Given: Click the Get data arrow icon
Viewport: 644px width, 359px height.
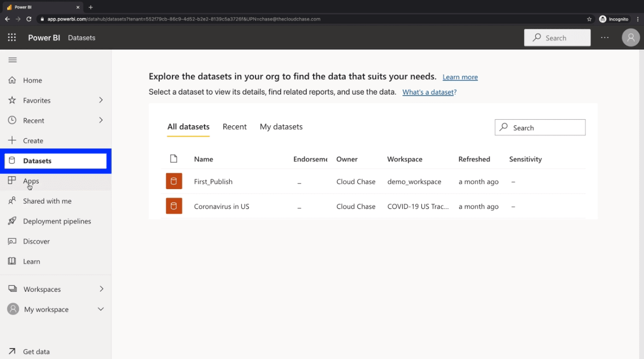Looking at the screenshot, I should (12, 351).
